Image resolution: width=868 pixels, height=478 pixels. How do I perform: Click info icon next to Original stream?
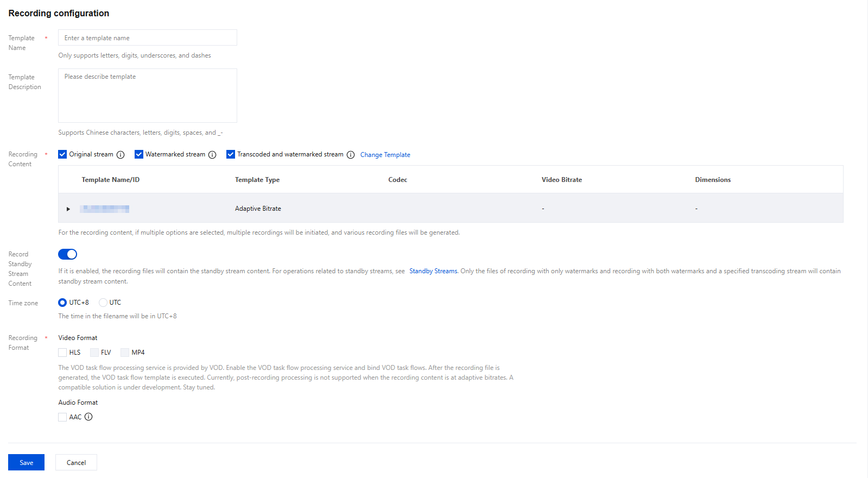[x=121, y=155]
